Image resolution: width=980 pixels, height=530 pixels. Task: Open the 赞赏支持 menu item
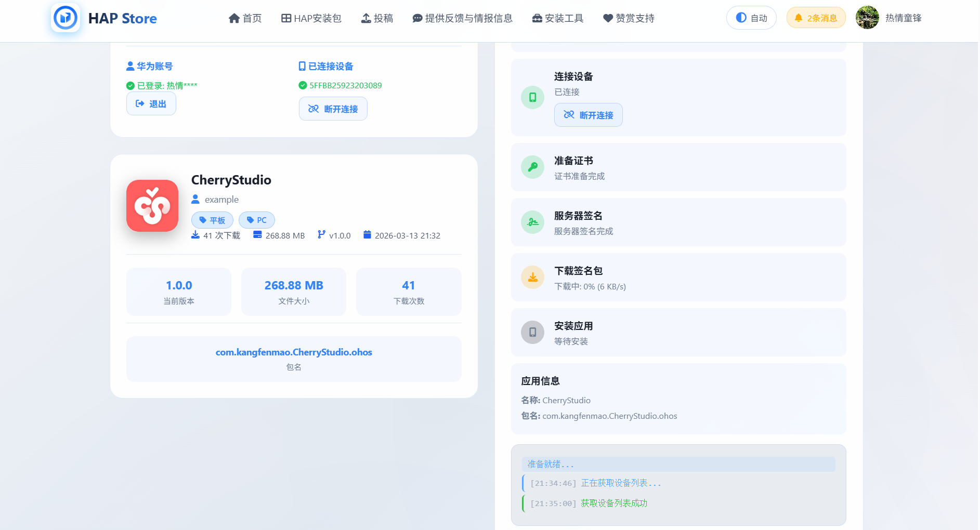click(x=629, y=18)
